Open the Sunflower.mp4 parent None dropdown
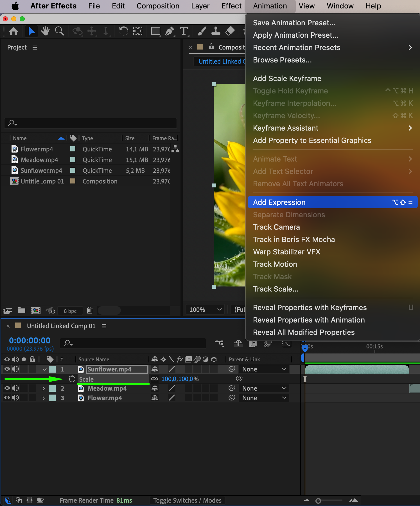420x506 pixels. pos(264,369)
